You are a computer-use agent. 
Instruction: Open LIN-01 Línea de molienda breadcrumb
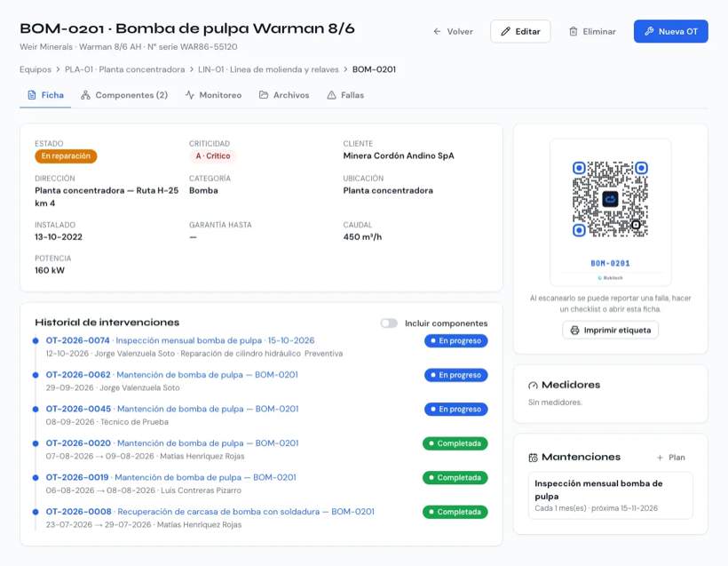coord(268,69)
